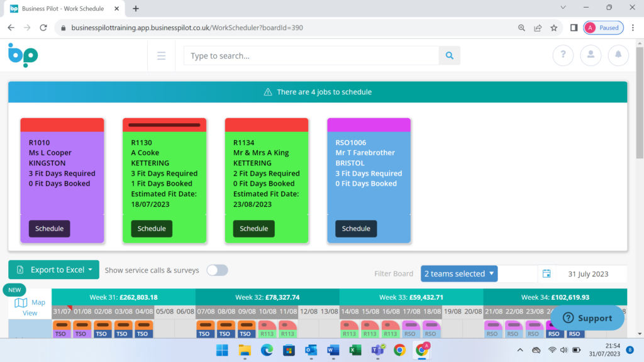Open the 2 teams selected dropdown
644x362 pixels.
(458, 273)
